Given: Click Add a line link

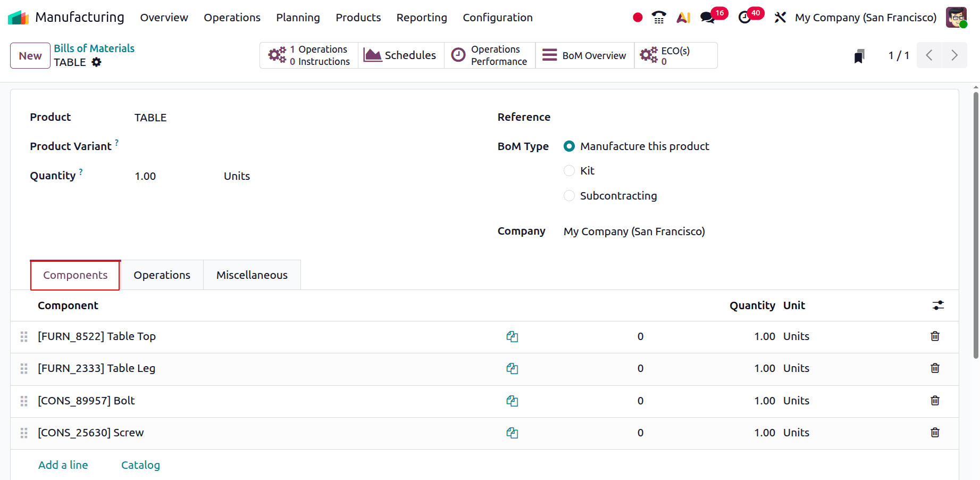Looking at the screenshot, I should click(63, 465).
